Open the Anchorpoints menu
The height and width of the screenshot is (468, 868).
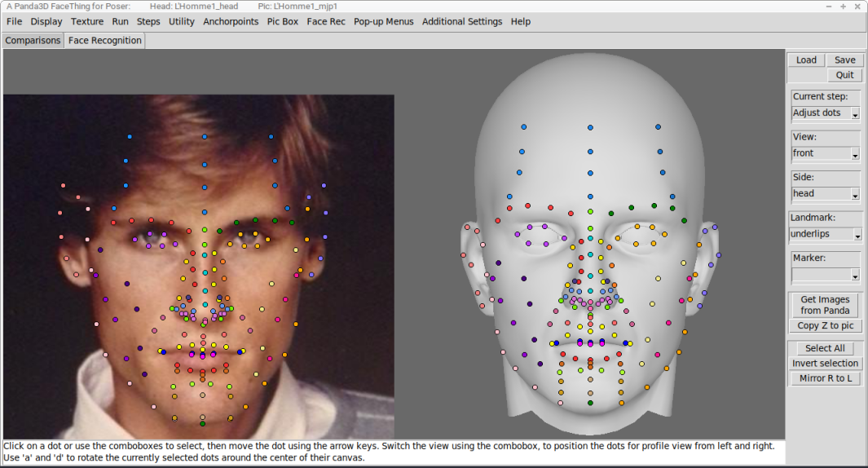(231, 21)
